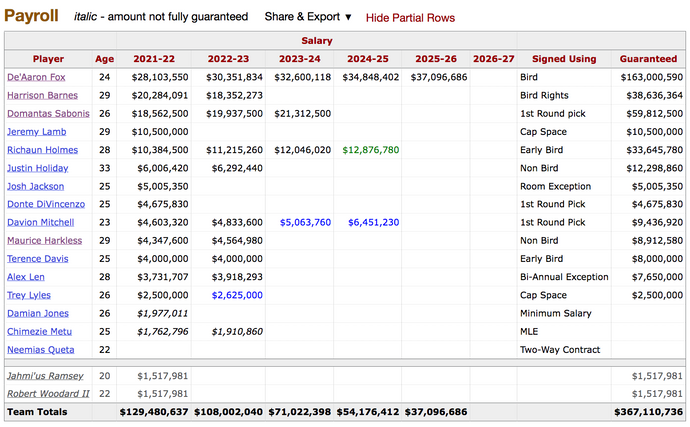The height and width of the screenshot is (427, 690).
Task: Sort by the Signed Using column header
Action: [564, 59]
